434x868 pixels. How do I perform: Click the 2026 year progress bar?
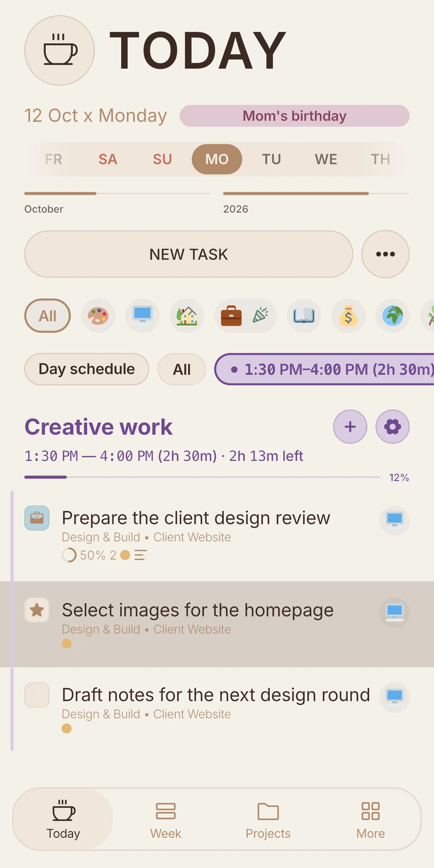click(316, 193)
